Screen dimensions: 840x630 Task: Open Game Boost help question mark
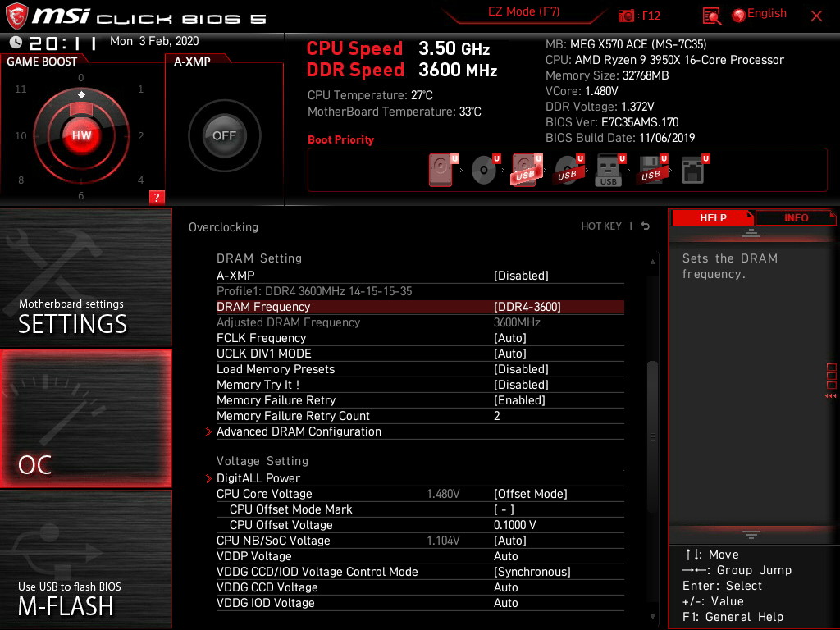pos(157,197)
